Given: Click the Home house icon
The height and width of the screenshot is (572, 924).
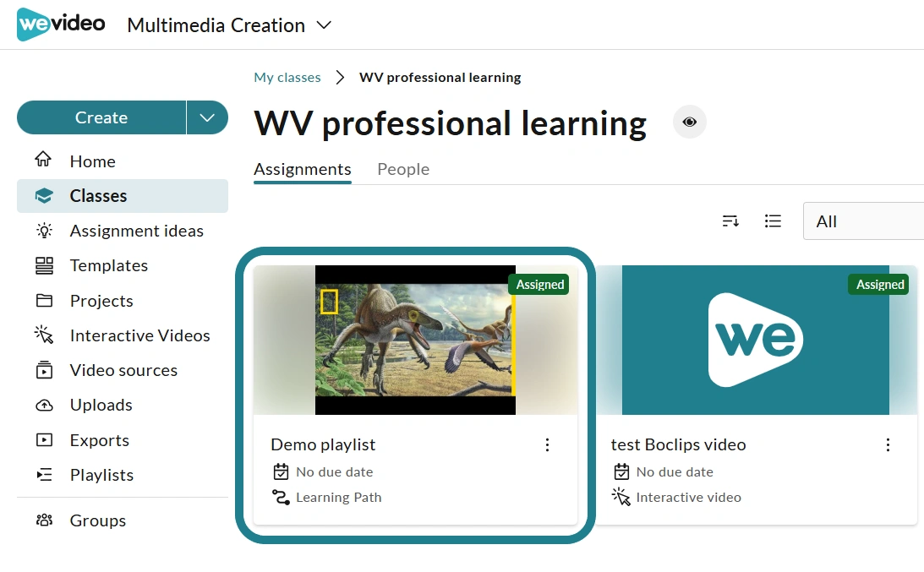Looking at the screenshot, I should 44,159.
